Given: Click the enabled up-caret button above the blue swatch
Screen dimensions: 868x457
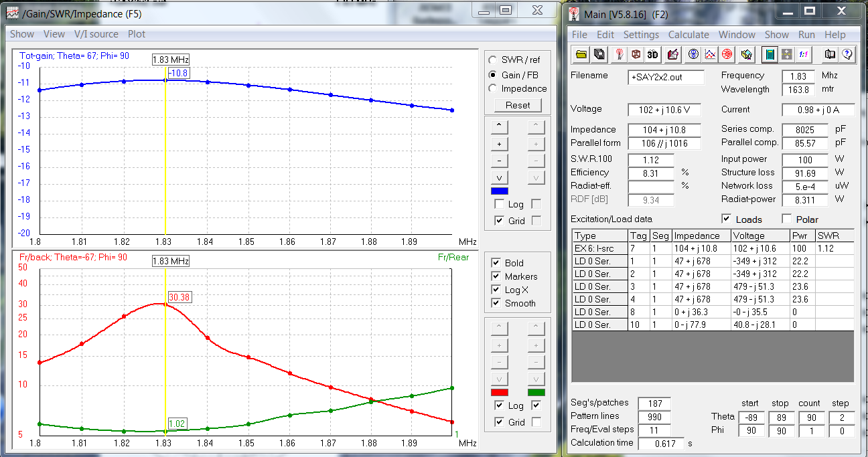Looking at the screenshot, I should [x=499, y=126].
